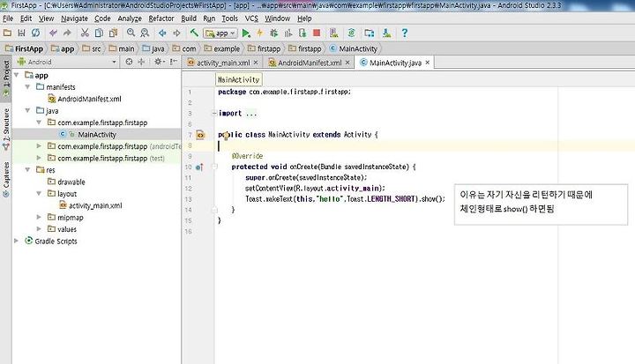Navigate back with the left arrow
Image resolution: width=635 pixels, height=364 pixels.
coord(162,33)
